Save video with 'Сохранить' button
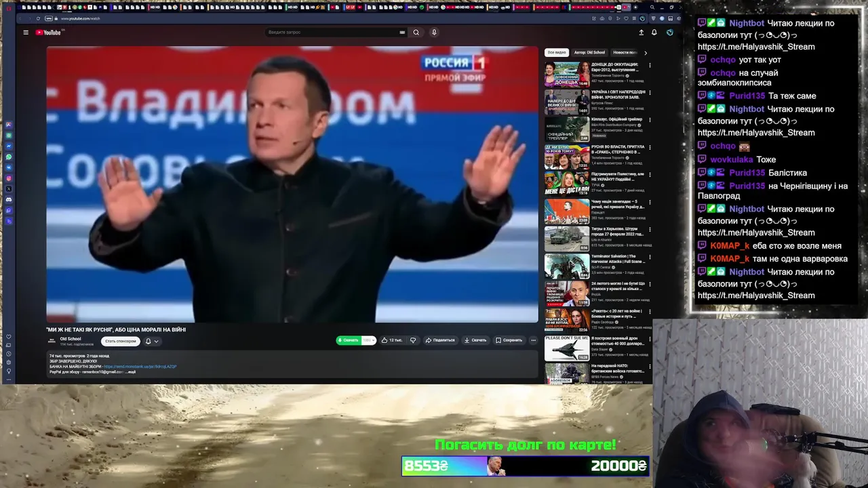This screenshot has height=488, width=868. tap(509, 340)
